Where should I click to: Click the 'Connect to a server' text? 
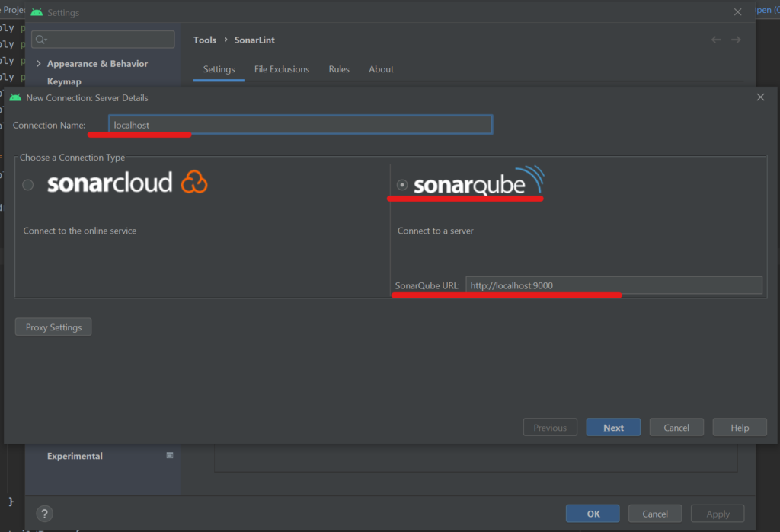[435, 231]
